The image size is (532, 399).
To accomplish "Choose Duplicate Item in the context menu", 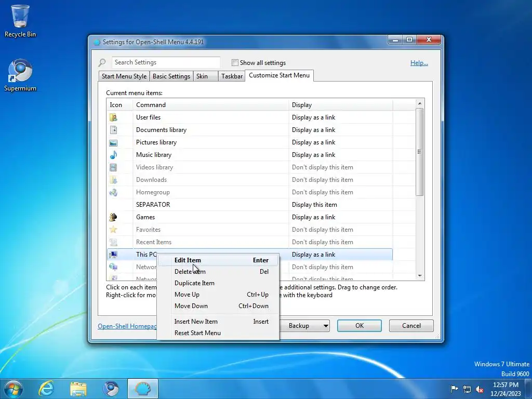I will (x=218, y=283).
